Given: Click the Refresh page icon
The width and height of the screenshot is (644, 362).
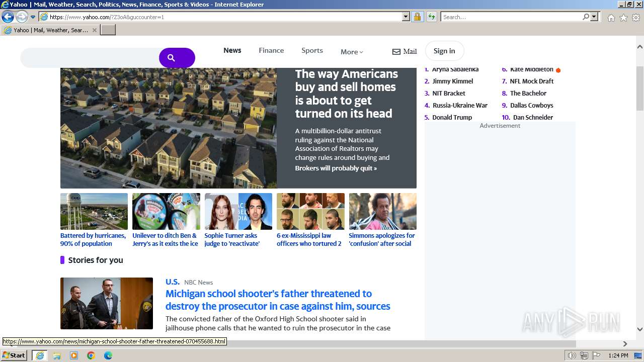Looking at the screenshot, I should tap(431, 17).
